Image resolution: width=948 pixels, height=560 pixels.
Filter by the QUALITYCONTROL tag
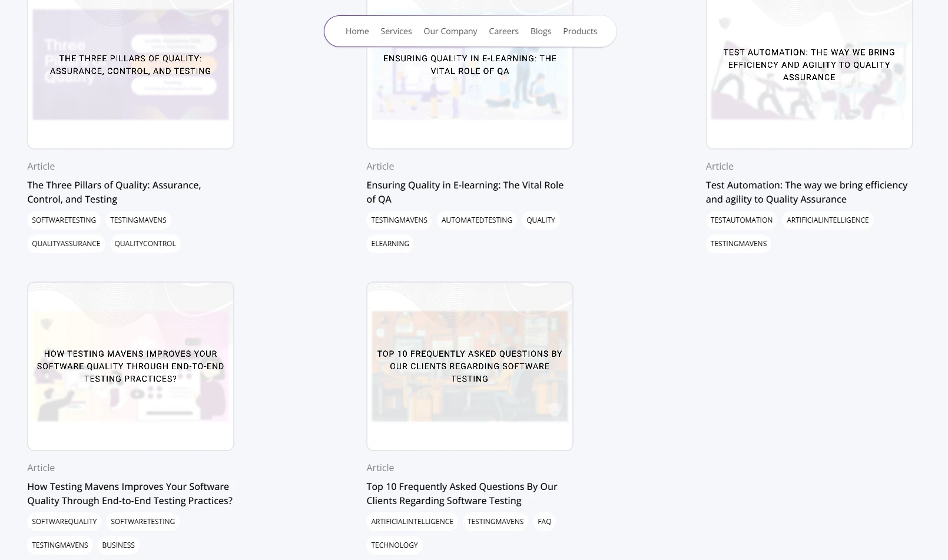tap(145, 244)
